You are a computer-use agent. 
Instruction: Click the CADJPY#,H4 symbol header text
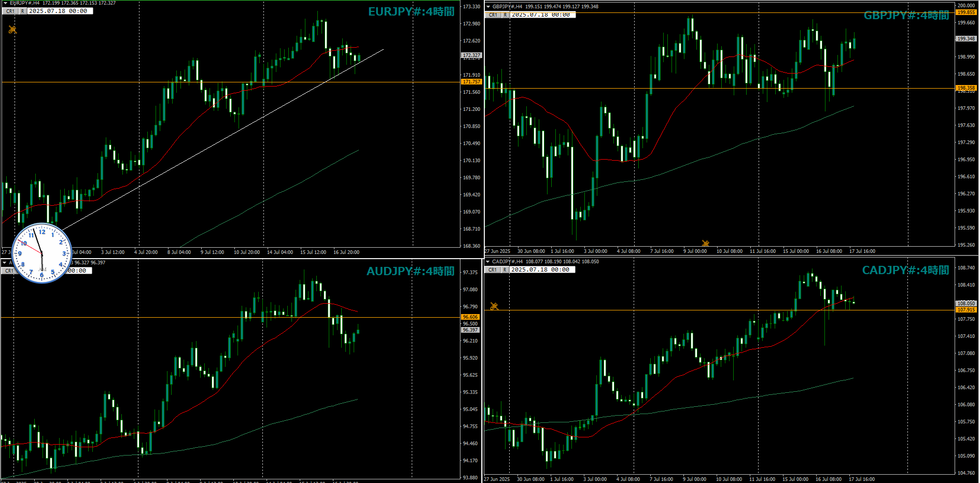(507, 262)
